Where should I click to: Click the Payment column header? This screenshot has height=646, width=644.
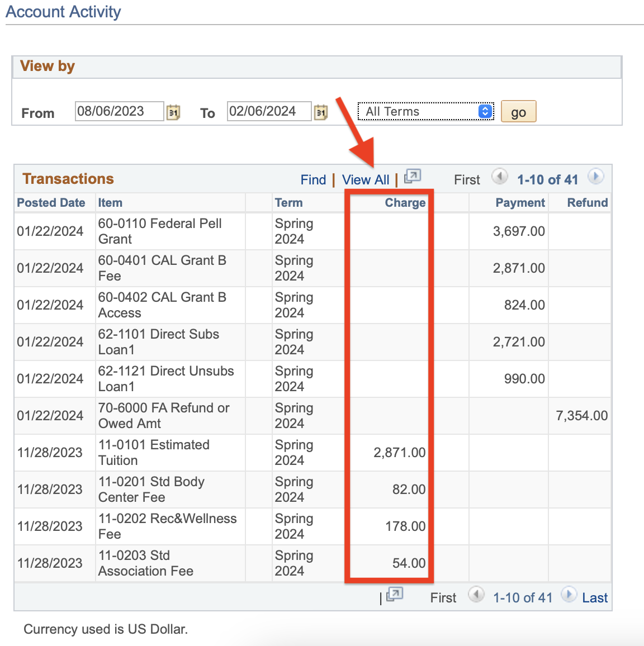coord(520,202)
